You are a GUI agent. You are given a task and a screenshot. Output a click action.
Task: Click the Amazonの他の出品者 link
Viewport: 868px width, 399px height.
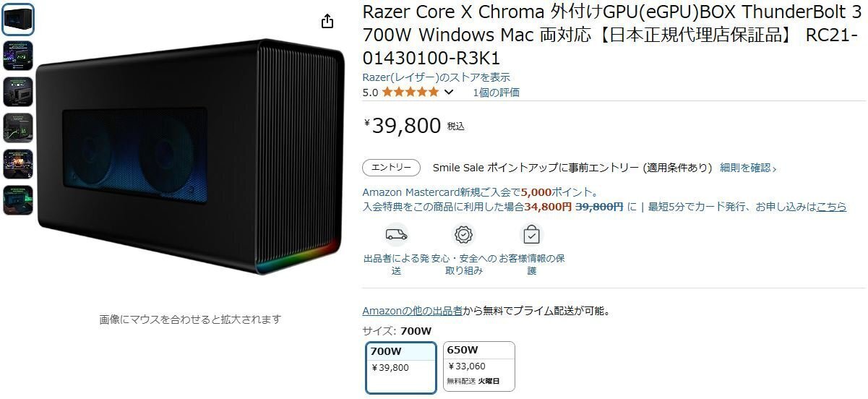(413, 312)
